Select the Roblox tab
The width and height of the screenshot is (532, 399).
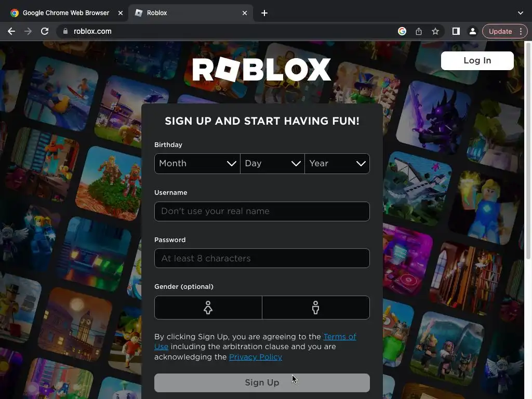point(190,13)
